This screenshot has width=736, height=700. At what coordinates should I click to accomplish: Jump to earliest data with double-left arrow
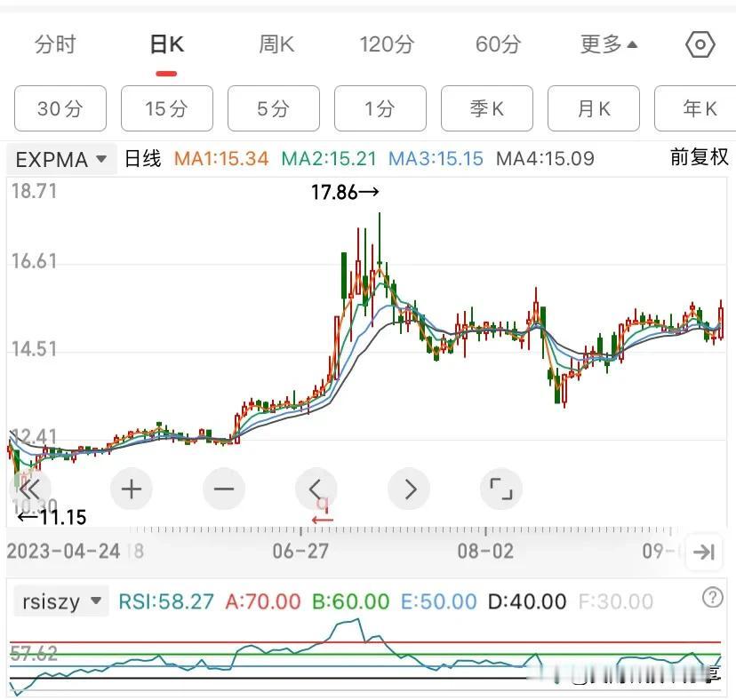(x=30, y=489)
